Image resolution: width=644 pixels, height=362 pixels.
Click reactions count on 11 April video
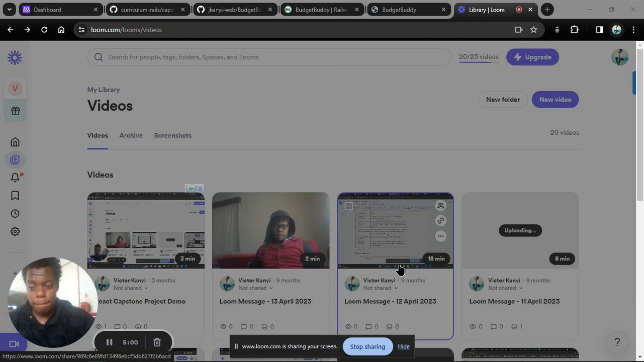[517, 327]
